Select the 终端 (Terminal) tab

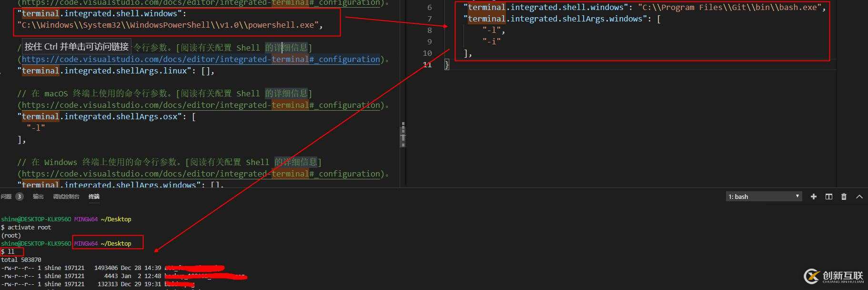94,197
